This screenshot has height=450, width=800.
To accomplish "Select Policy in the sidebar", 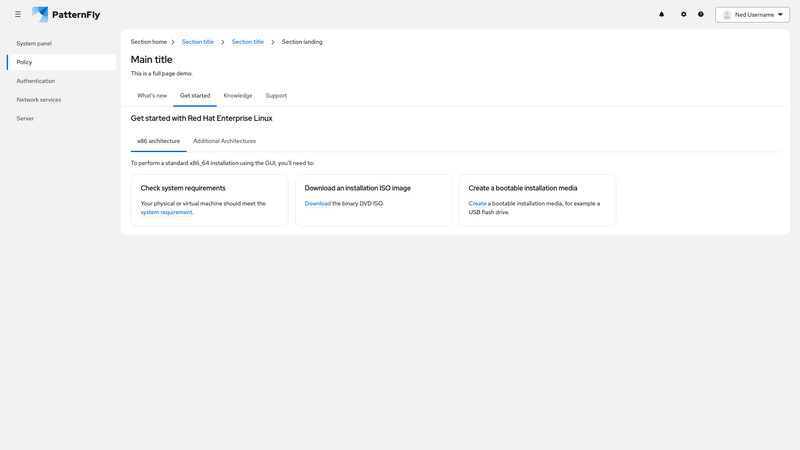I will [x=62, y=62].
